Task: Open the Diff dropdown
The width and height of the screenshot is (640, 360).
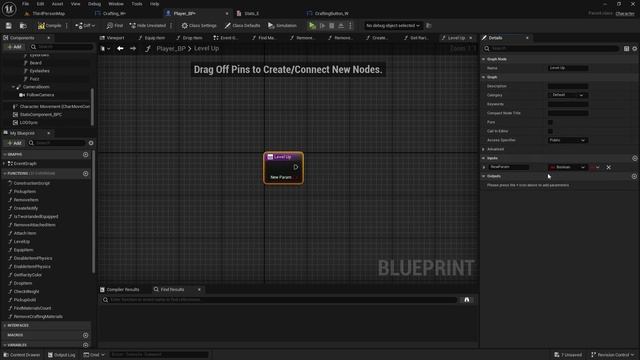Action: click(85, 26)
